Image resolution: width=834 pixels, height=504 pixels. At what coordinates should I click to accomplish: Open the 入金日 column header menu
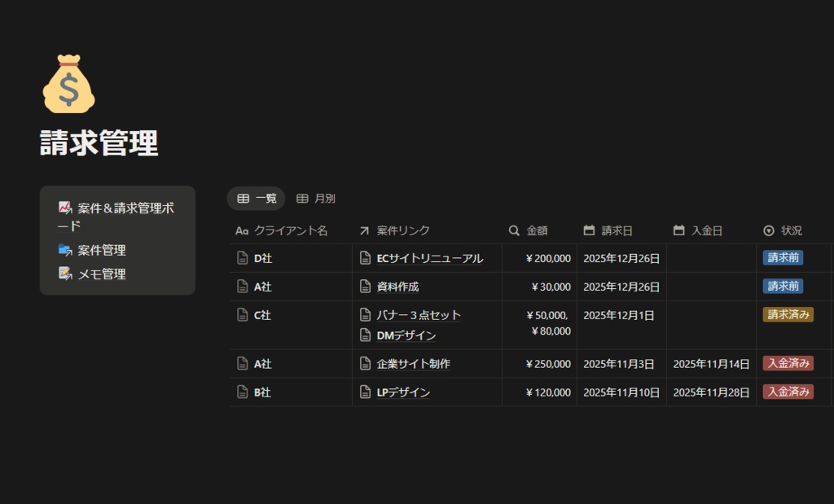click(x=701, y=230)
